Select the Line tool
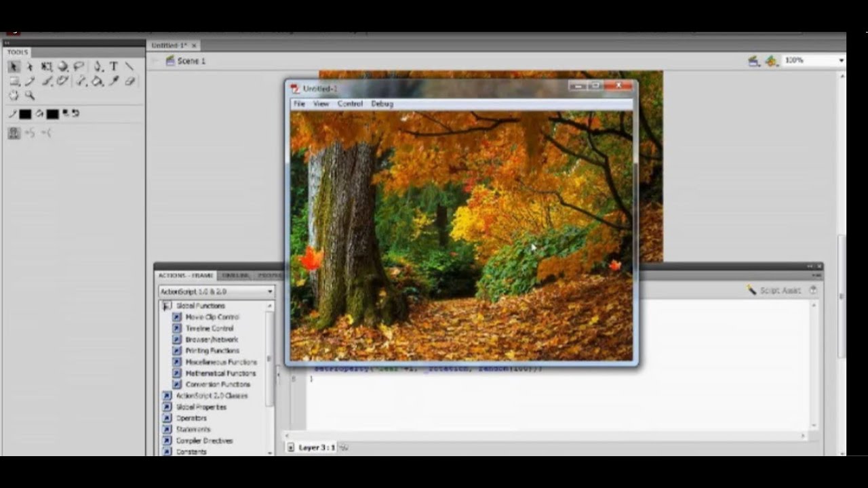The image size is (868, 488). pos(130,66)
